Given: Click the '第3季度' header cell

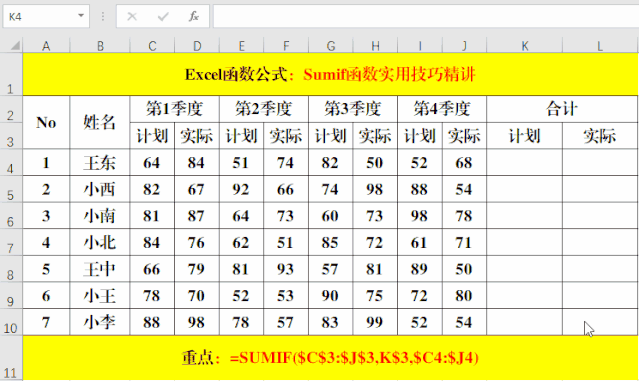Looking at the screenshot, I should [x=353, y=109].
